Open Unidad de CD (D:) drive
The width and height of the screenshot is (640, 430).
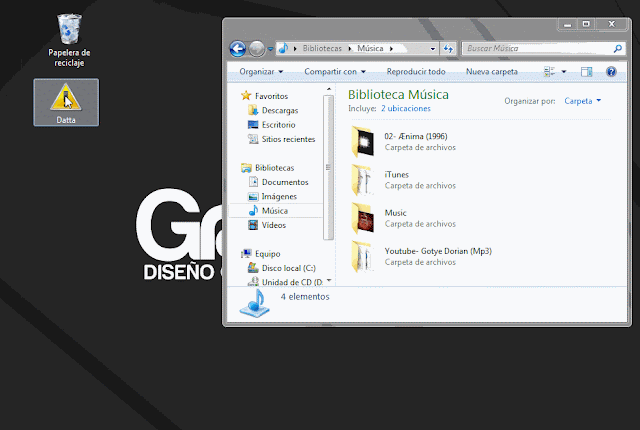tap(292, 282)
